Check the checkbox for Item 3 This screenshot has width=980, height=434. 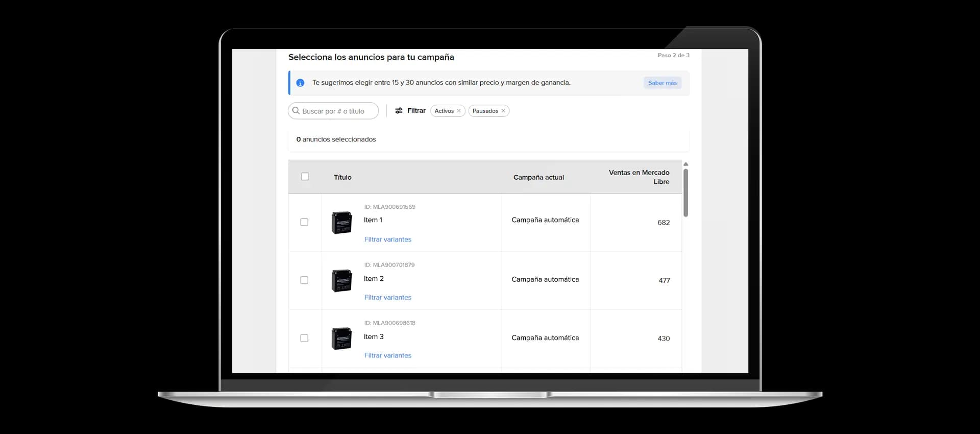tap(304, 338)
